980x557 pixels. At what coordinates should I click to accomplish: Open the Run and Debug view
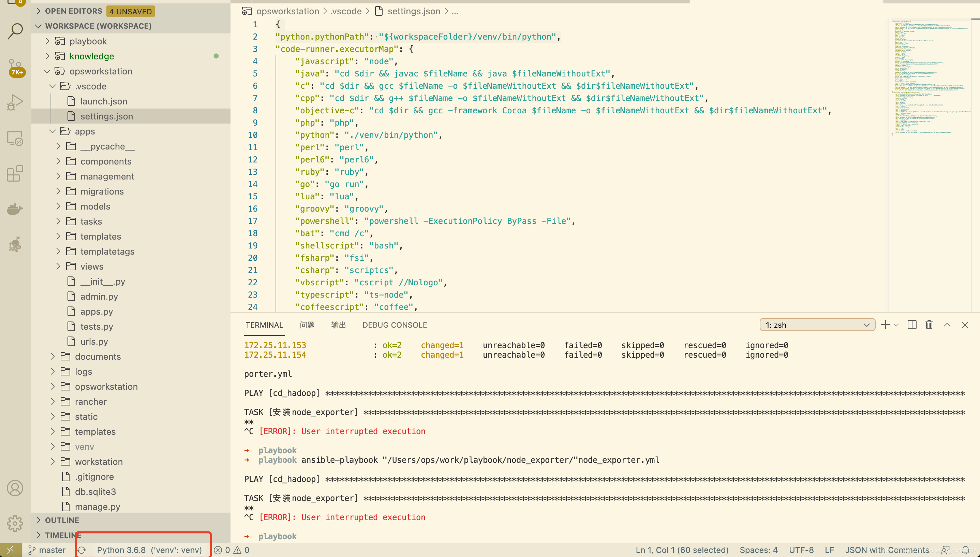pos(15,102)
